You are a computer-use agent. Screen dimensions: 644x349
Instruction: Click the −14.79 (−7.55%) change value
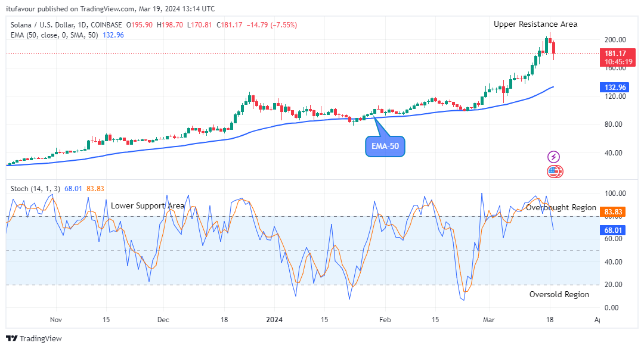[x=271, y=25]
